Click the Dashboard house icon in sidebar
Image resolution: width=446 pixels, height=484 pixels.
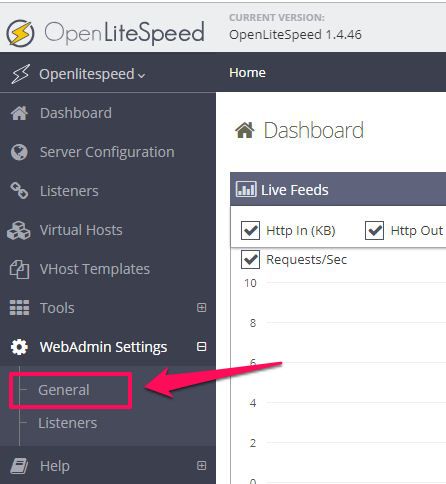point(19,113)
